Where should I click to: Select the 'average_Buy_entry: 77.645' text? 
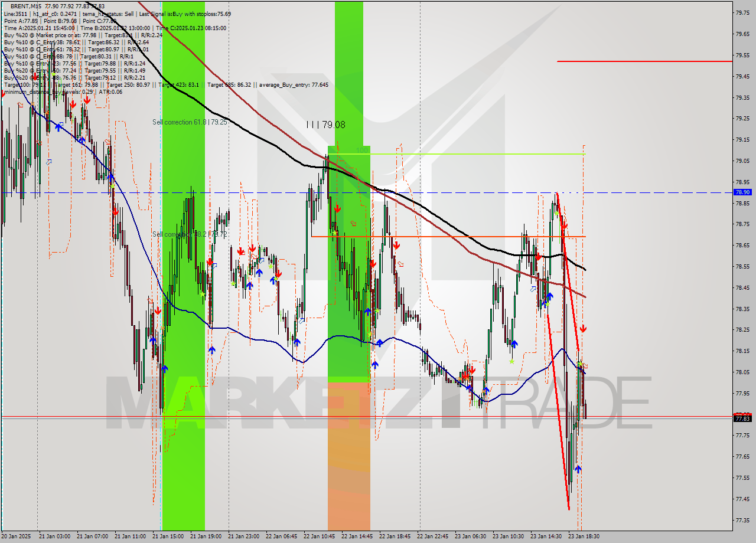294,84
